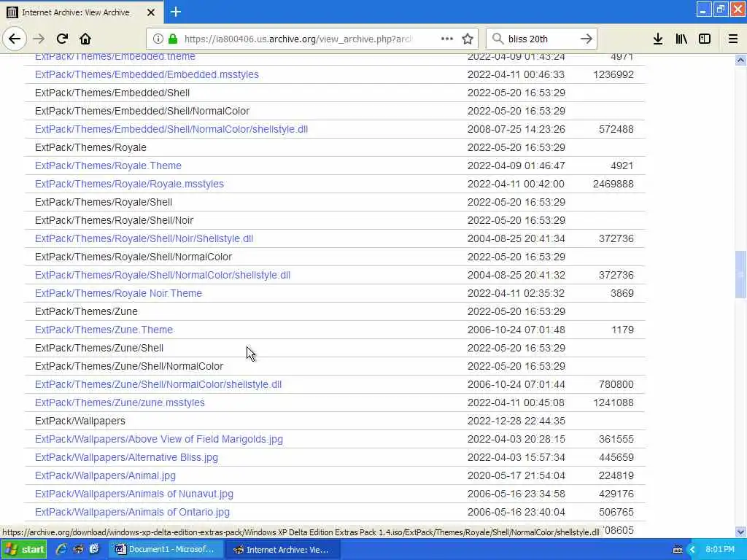Open the library bookmarks icon
Image resolution: width=747 pixels, height=560 pixels.
(681, 39)
